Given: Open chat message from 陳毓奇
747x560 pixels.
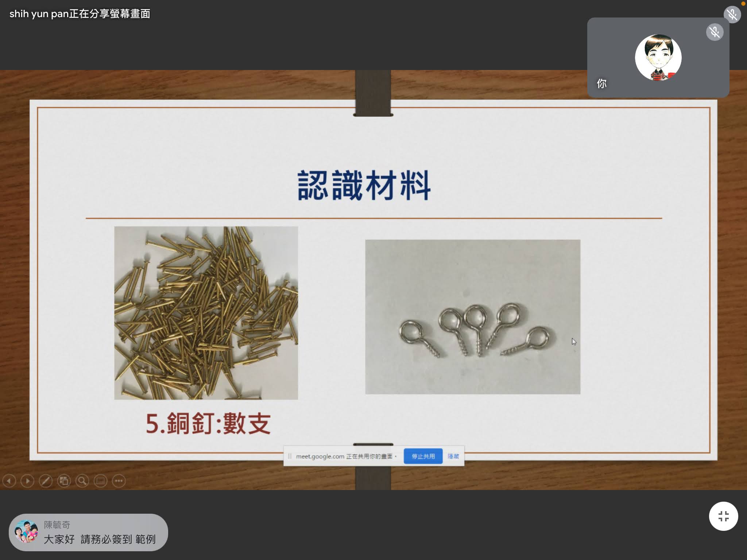Looking at the screenshot, I should coord(88,532).
